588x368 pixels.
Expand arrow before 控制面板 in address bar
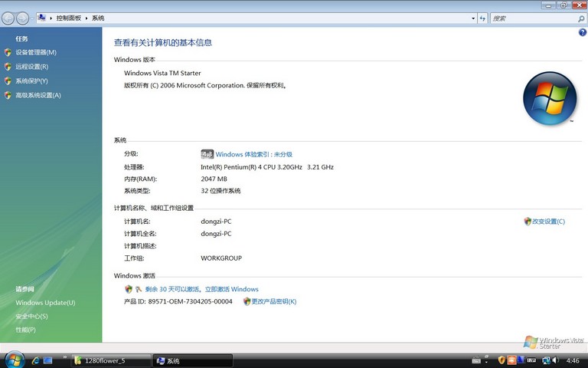tap(51, 18)
